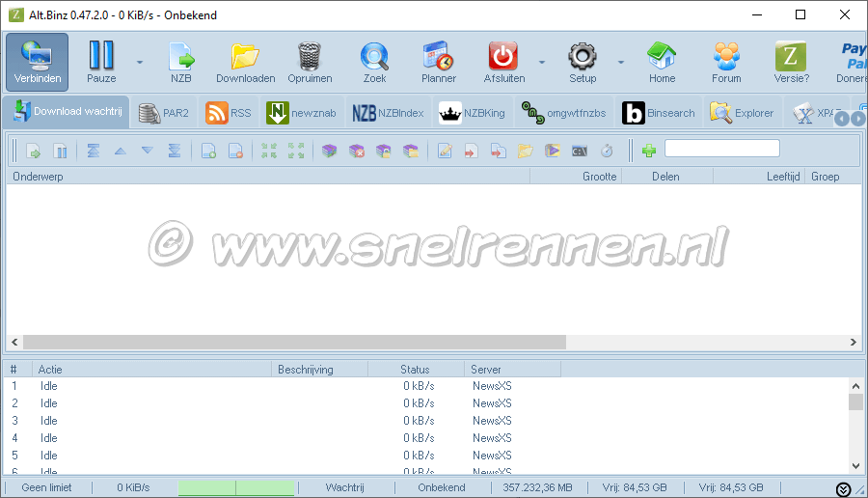The width and height of the screenshot is (868, 498).
Task: Click the PayPal Doneren button
Action: tap(851, 62)
